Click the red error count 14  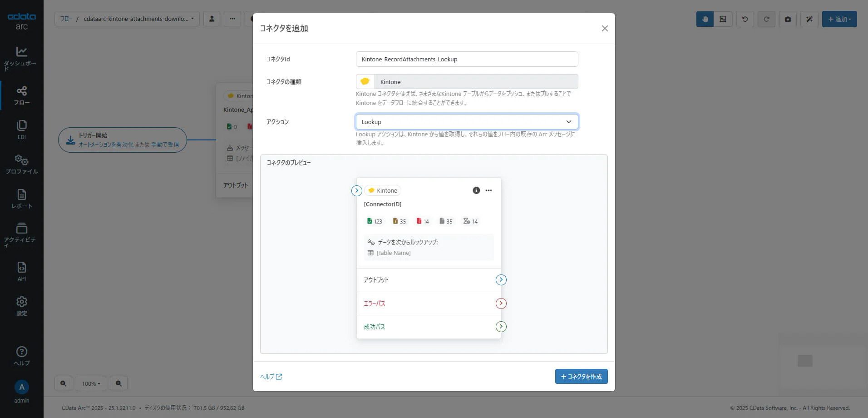(423, 221)
